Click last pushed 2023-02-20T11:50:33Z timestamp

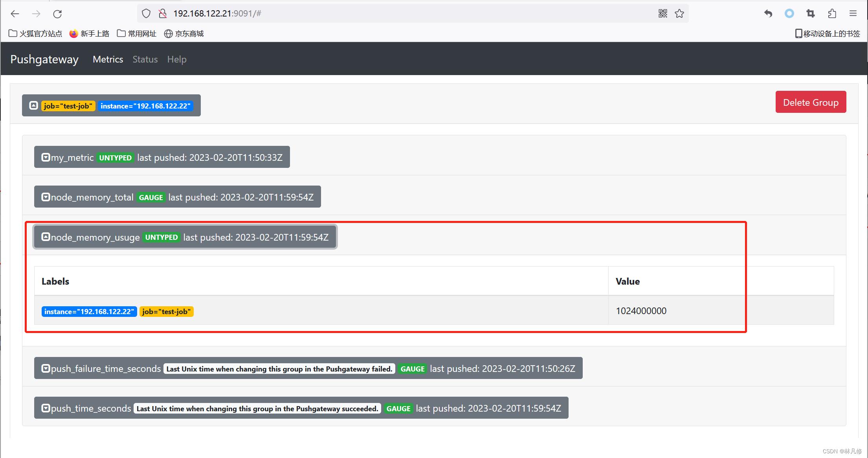tap(210, 158)
